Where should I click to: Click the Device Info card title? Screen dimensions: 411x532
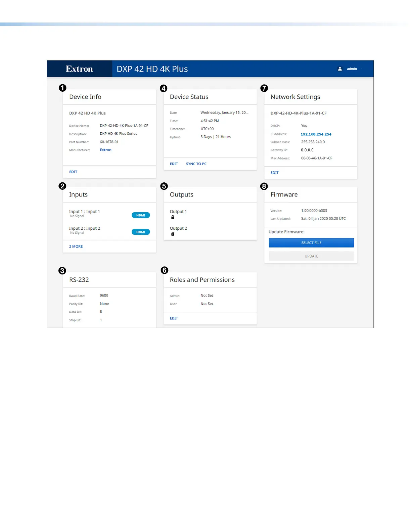(x=85, y=97)
